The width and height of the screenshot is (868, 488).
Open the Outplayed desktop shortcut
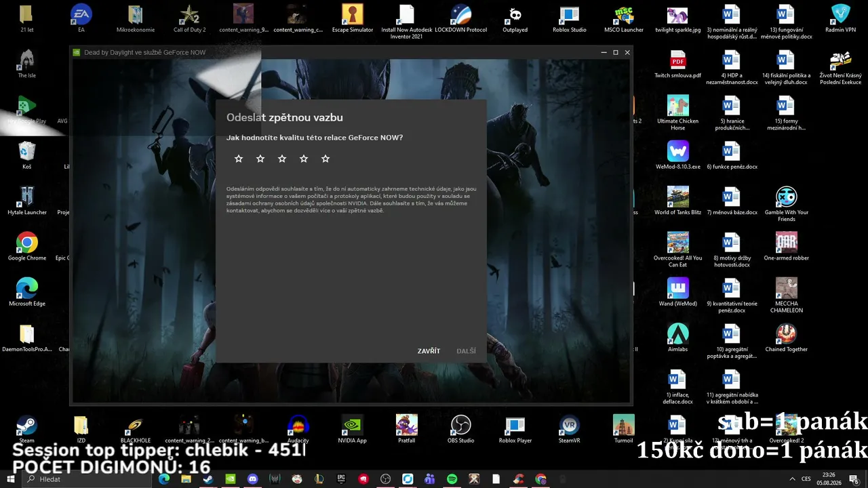click(x=515, y=18)
